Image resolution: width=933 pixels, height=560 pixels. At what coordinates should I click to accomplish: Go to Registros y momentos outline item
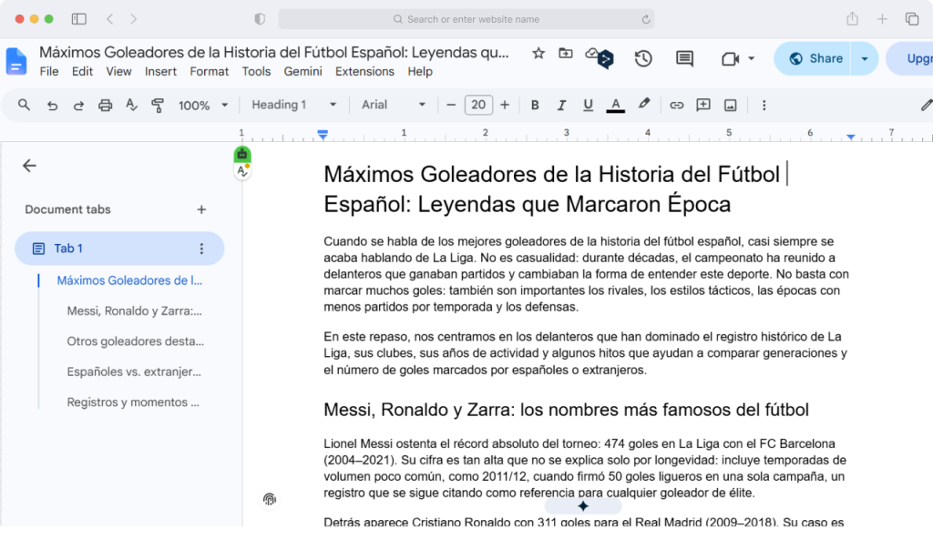pos(133,402)
